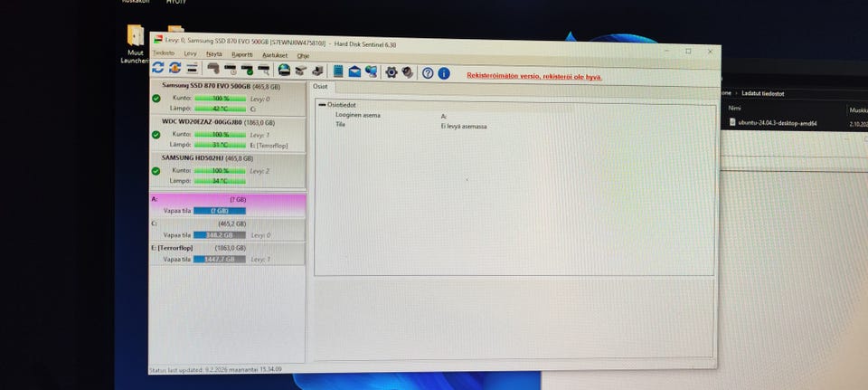Select WDC WD20EZAZ-00GGJB0 disk
The width and height of the screenshot is (868, 390).
tap(227, 134)
